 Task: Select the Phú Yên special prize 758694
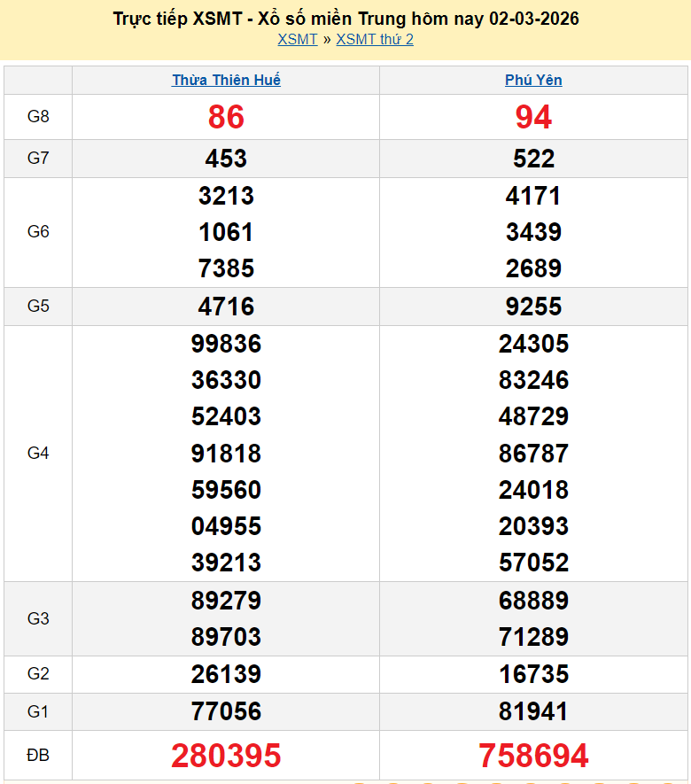(x=533, y=756)
